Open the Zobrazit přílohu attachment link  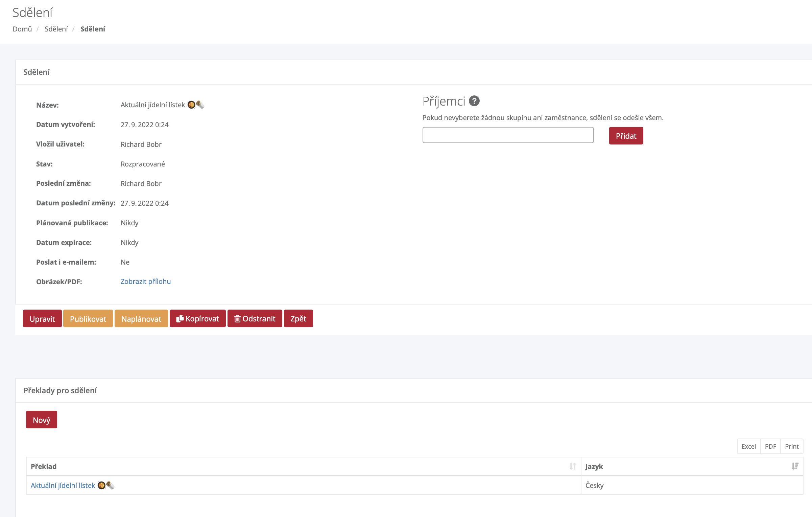tap(145, 282)
